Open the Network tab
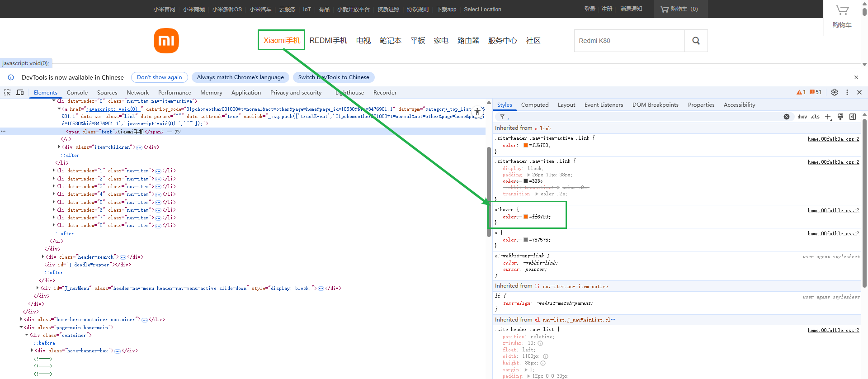Viewport: 868px width, 379px height. pos(138,92)
